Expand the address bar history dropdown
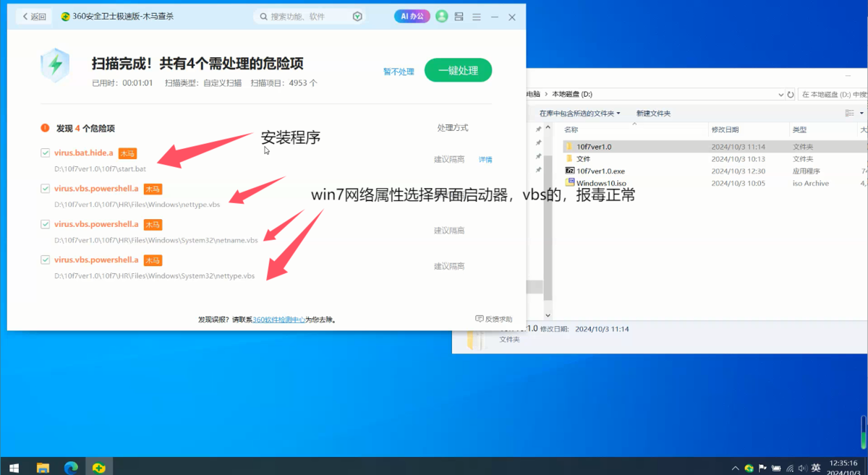This screenshot has height=475, width=868. coord(780,94)
